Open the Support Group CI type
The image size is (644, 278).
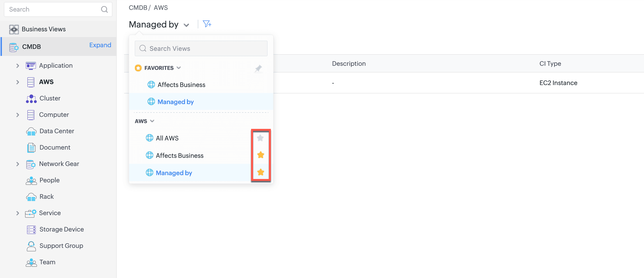(x=61, y=245)
